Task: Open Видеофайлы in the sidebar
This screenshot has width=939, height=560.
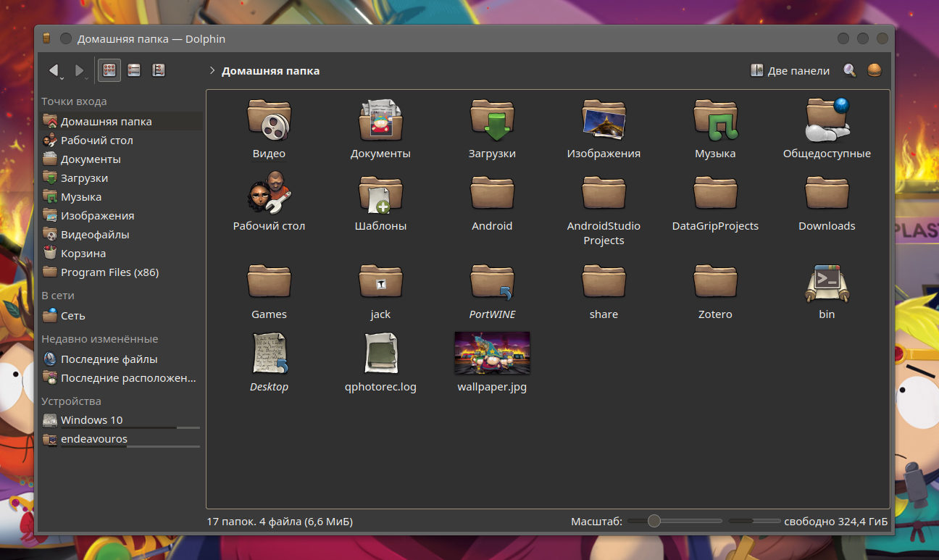Action: click(x=122, y=235)
